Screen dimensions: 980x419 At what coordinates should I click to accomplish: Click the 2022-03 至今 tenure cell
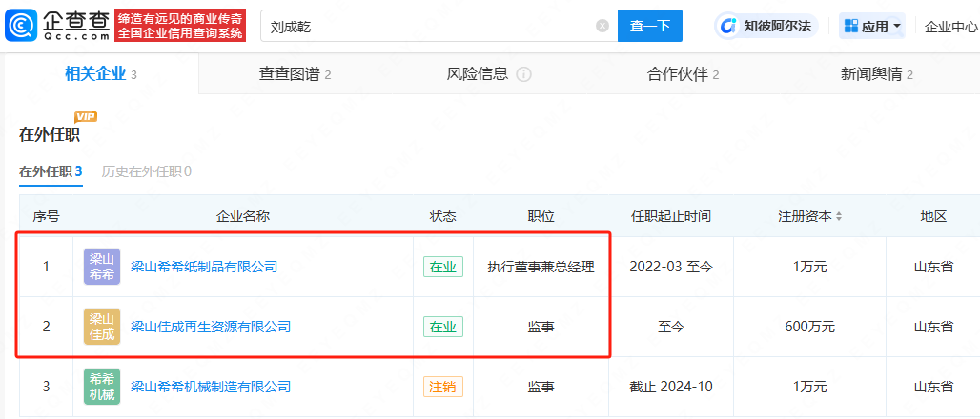point(670,267)
